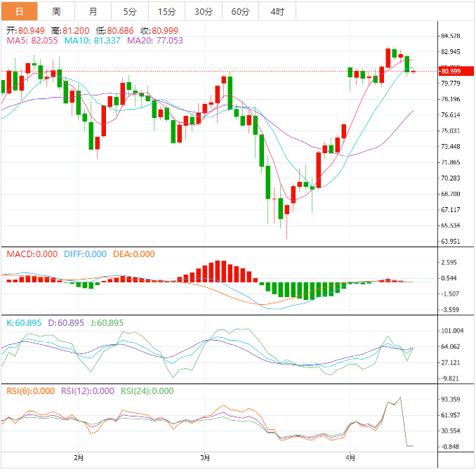This screenshot has width=476, height=472.
Task: Click the K:60.895 KDJ label
Action: [x=24, y=323]
